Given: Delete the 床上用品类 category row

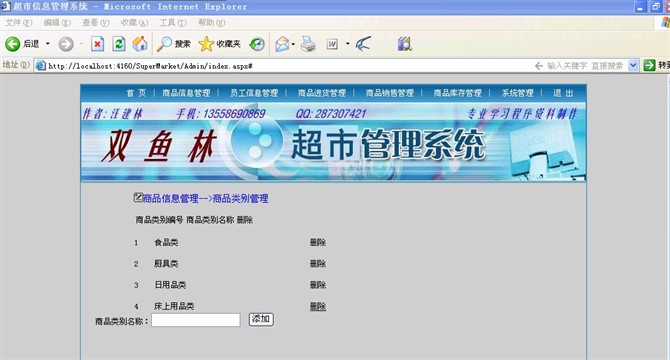Looking at the screenshot, I should 317,306.
